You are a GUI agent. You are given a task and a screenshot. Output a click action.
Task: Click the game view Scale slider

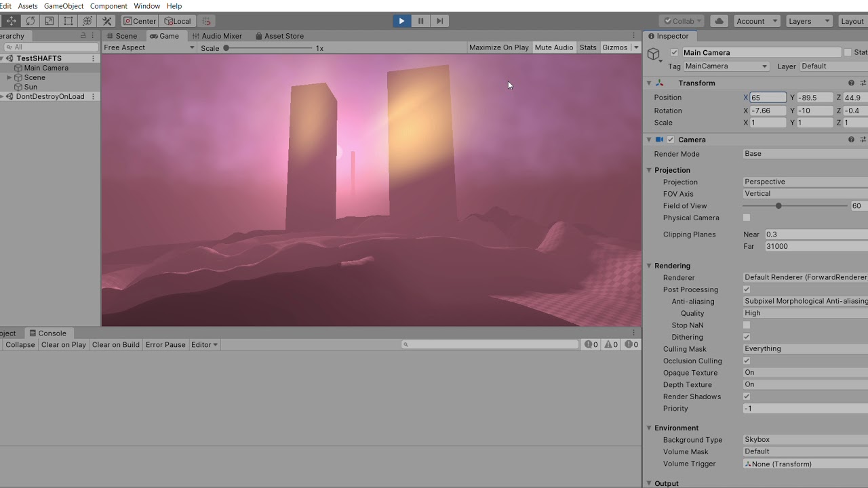269,48
